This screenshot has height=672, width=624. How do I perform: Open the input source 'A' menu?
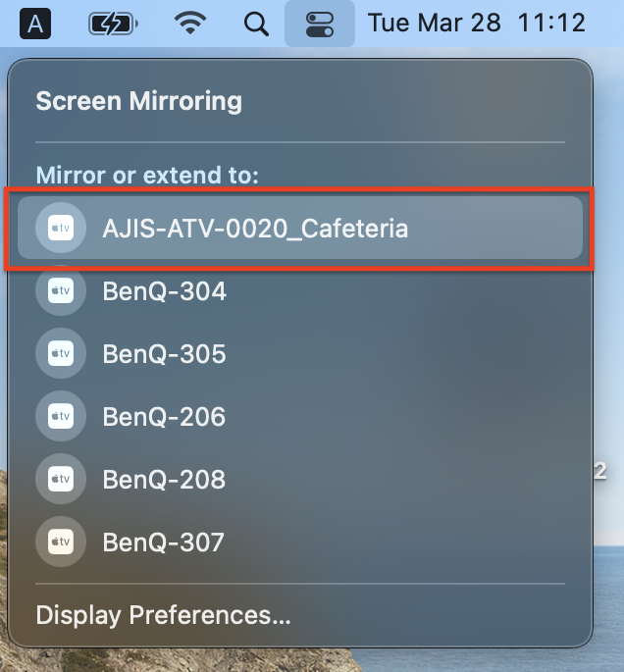[35, 24]
